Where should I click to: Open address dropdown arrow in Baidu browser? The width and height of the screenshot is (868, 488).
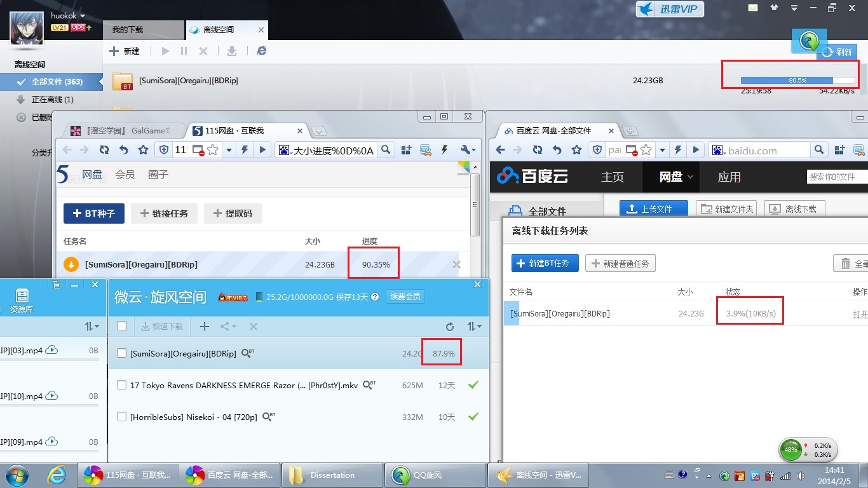[662, 150]
